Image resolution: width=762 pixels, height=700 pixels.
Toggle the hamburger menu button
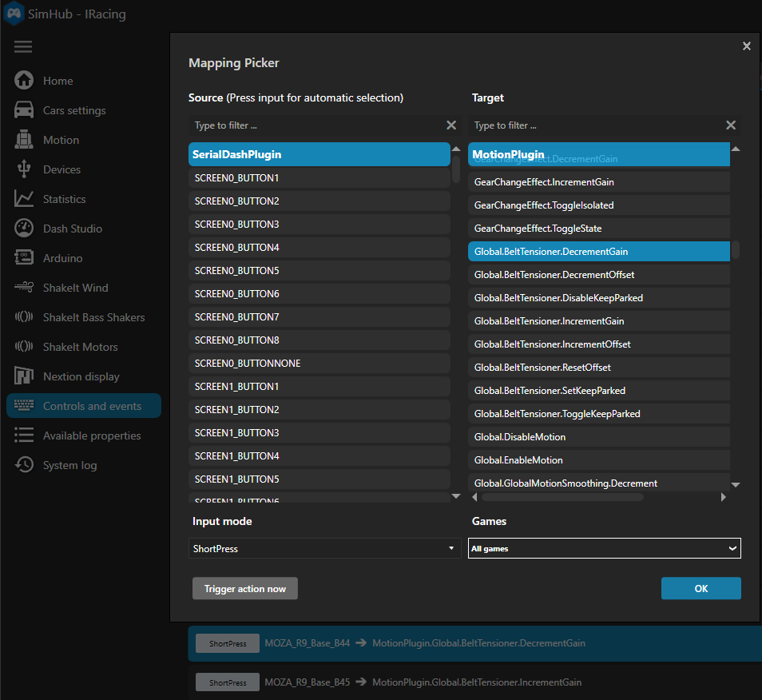(x=23, y=47)
